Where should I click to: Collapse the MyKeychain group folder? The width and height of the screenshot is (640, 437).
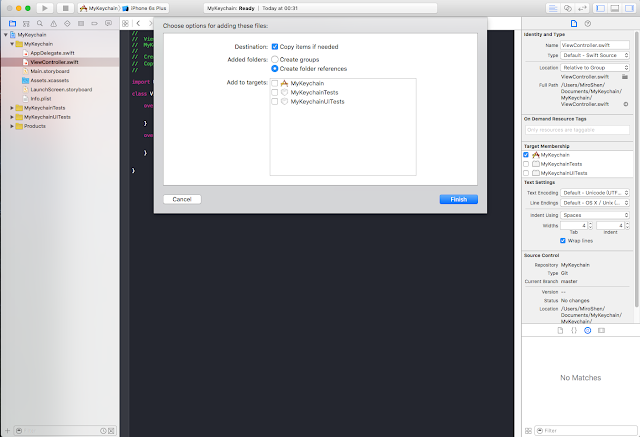12,44
